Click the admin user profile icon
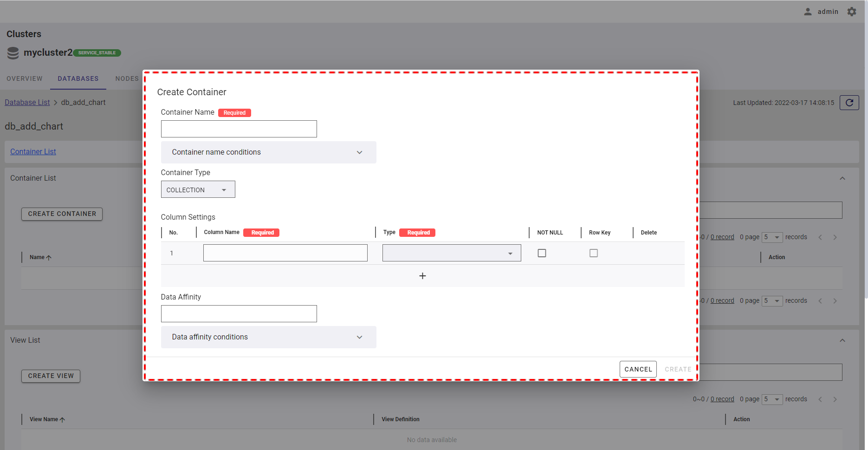868x450 pixels. (x=808, y=12)
